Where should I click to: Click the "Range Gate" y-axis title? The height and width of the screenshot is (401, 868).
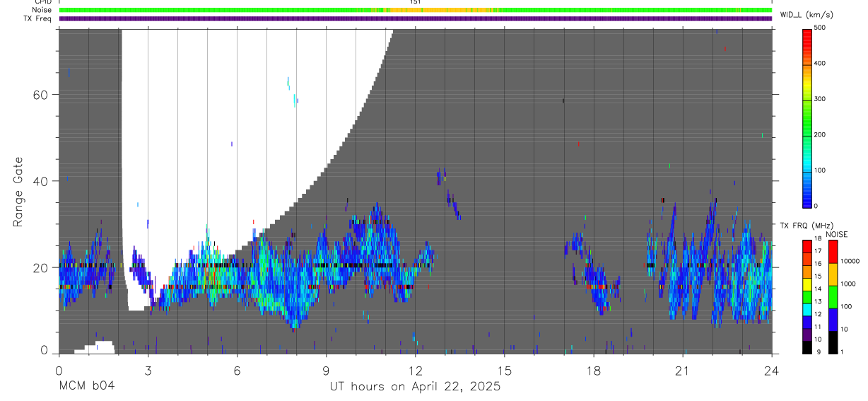[x=18, y=192]
